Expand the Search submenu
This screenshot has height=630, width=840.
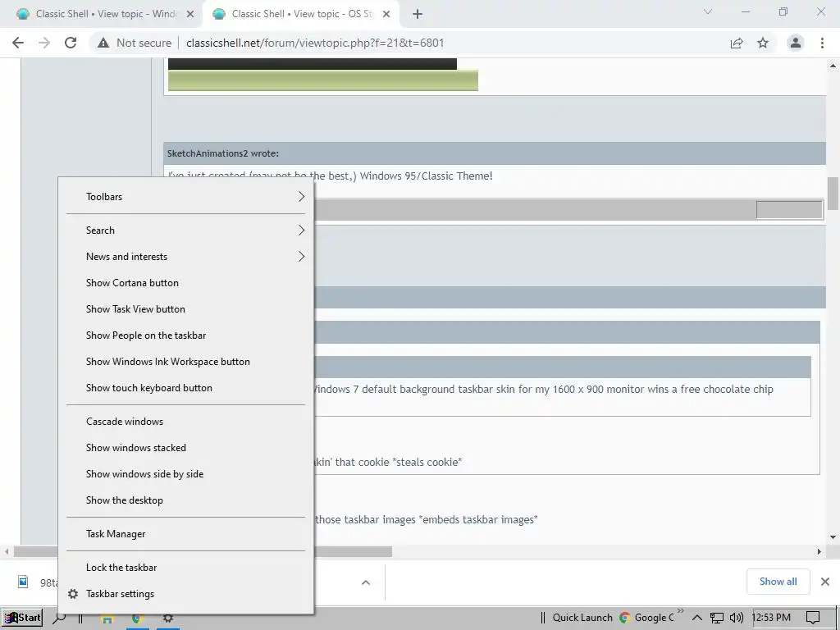tap(186, 231)
